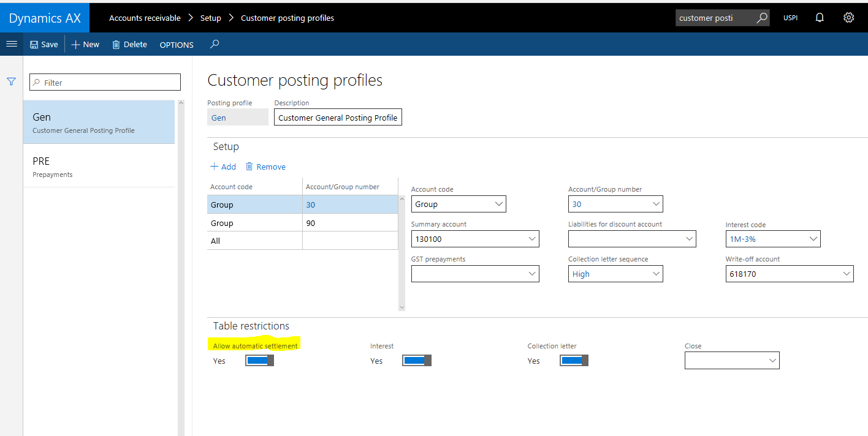Open the settings gear menu
The height and width of the screenshot is (436, 868).
click(849, 17)
